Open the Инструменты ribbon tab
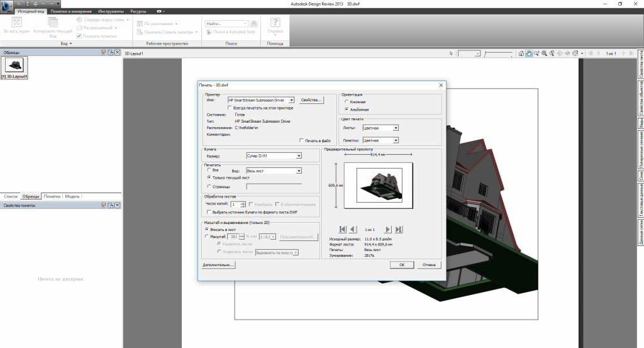 pos(111,11)
